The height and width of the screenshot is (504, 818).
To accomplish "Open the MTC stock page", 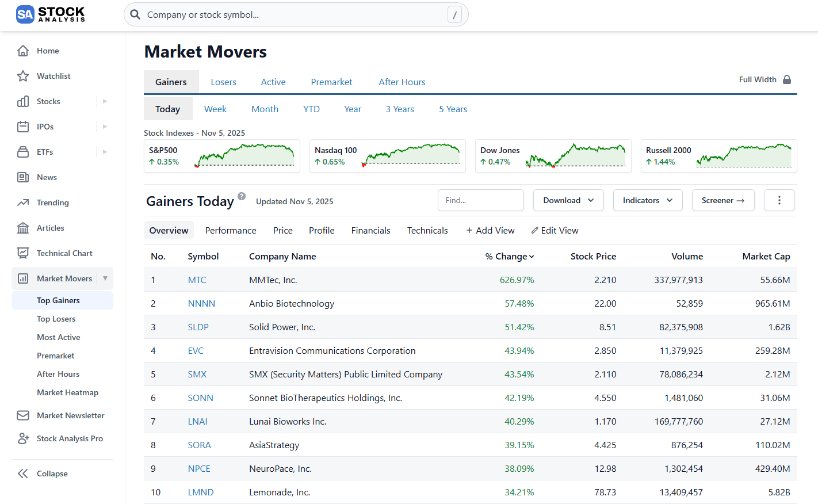I will (x=197, y=280).
